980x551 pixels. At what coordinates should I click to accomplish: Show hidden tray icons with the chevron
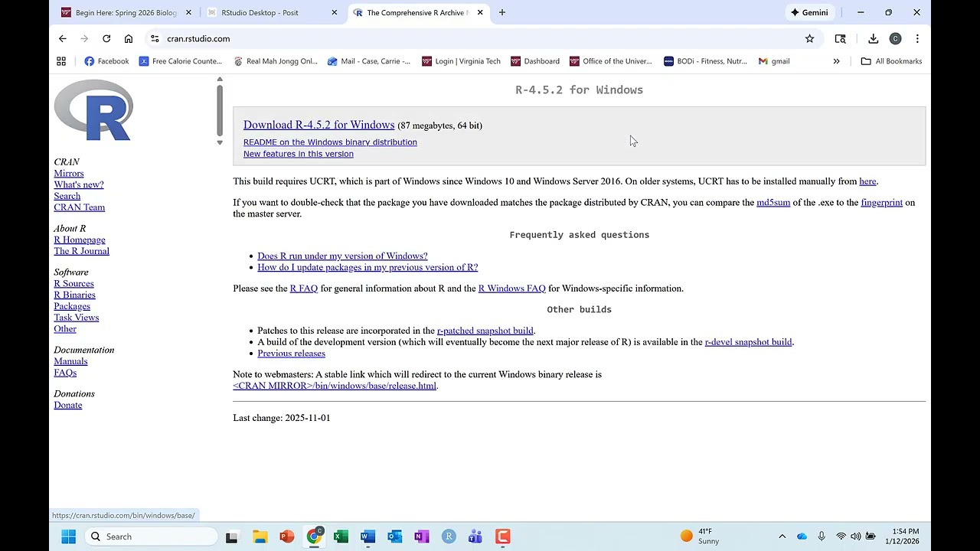point(782,536)
